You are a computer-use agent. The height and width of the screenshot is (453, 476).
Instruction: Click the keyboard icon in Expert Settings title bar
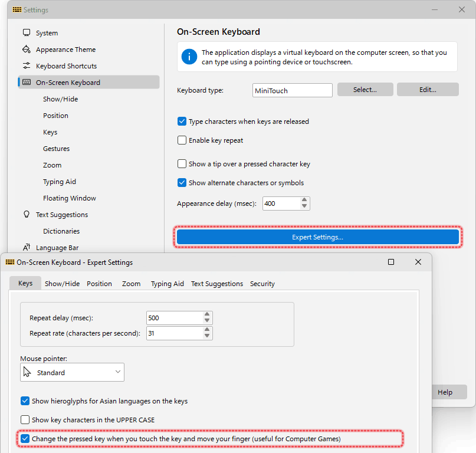click(x=10, y=262)
